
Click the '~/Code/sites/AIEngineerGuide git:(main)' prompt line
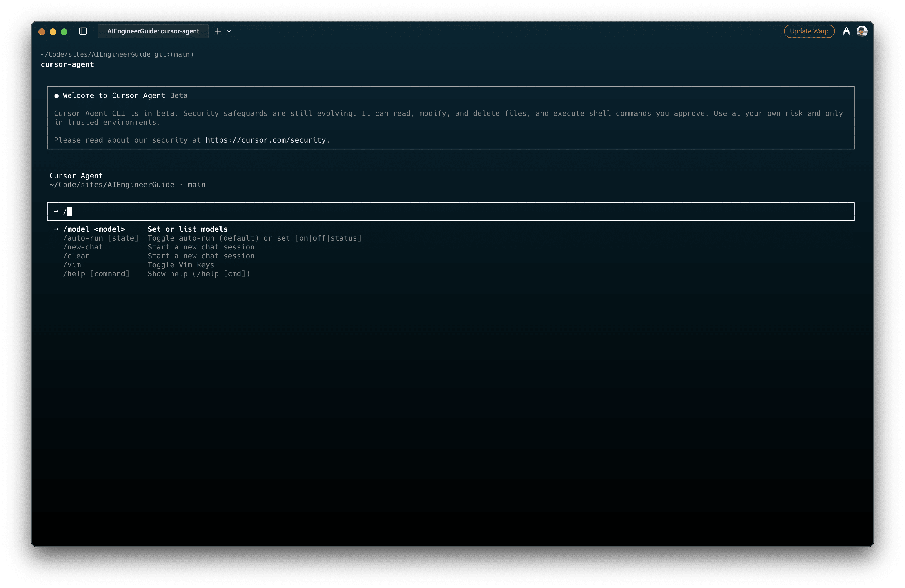click(117, 54)
